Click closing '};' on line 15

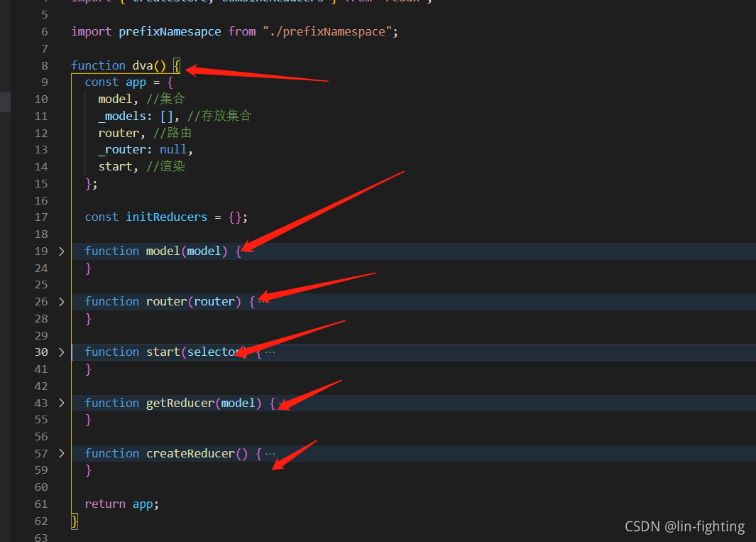coord(92,184)
